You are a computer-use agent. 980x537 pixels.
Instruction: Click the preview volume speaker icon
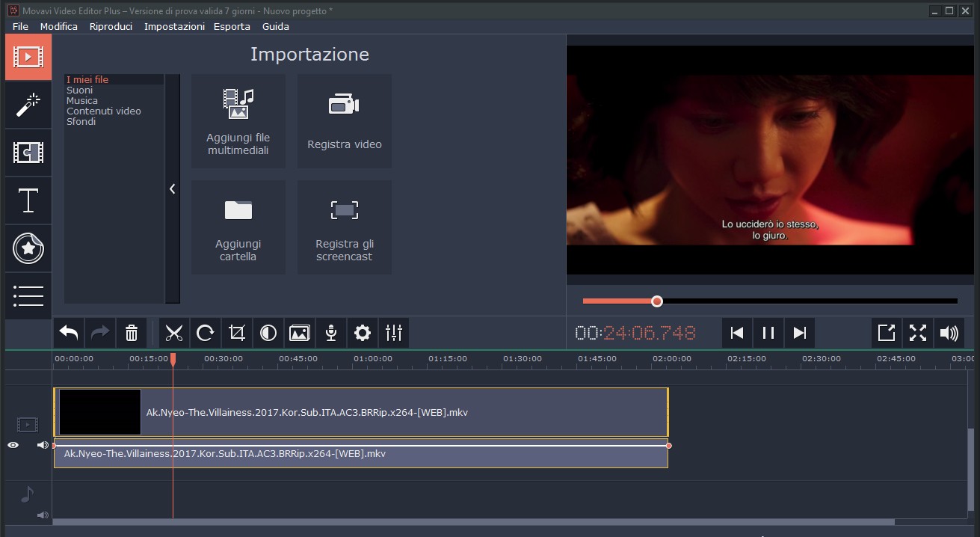click(x=949, y=333)
